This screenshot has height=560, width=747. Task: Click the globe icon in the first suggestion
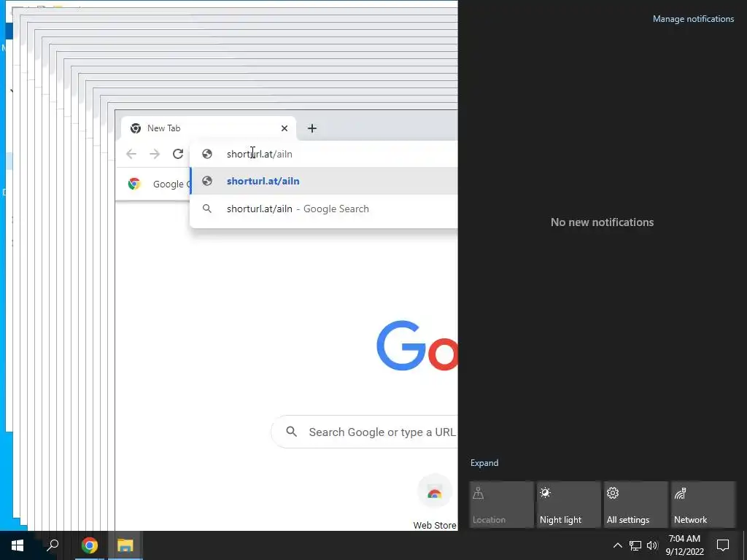pos(206,181)
